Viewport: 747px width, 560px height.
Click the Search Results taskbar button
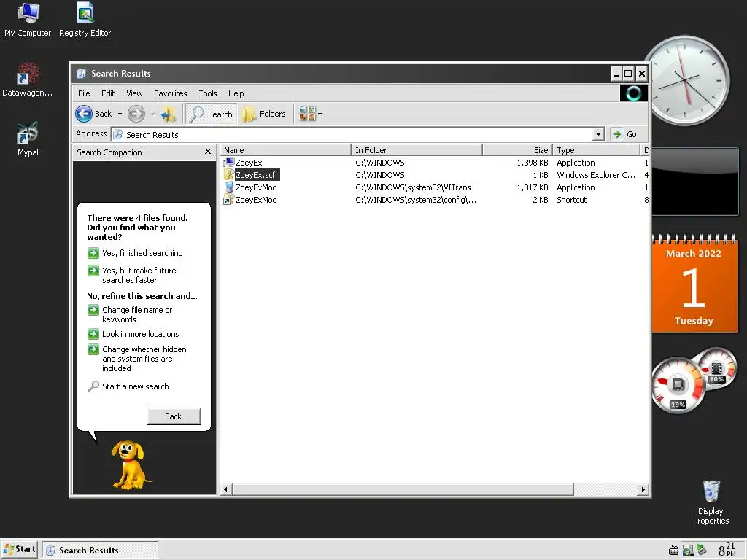99,550
